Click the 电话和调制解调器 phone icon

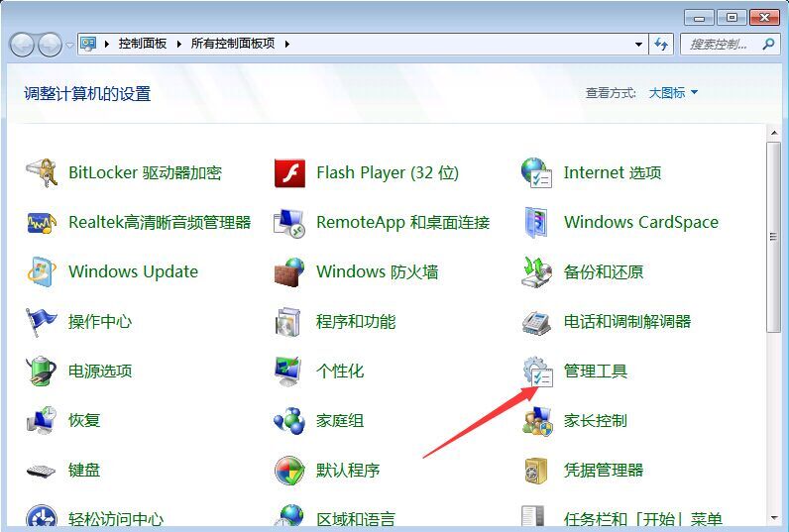pyautogui.click(x=536, y=321)
